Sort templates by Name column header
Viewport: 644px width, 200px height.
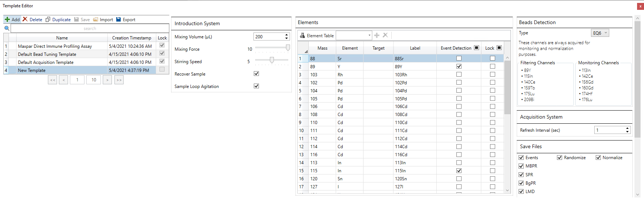click(62, 38)
